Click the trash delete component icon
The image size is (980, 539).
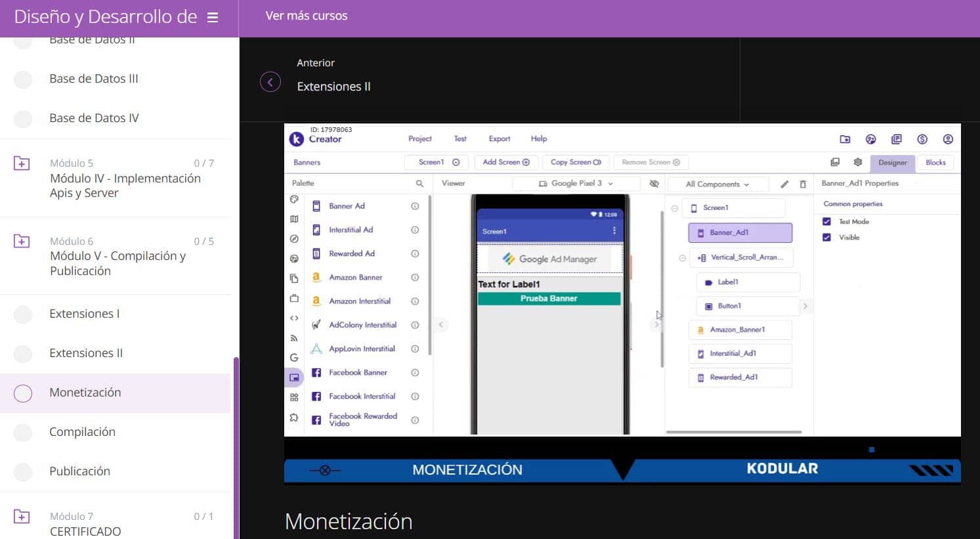point(803,184)
